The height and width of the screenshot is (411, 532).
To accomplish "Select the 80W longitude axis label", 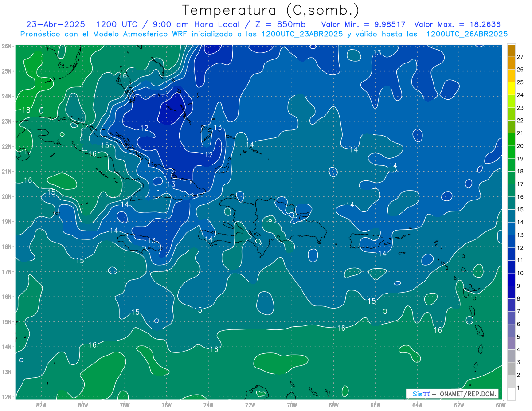I will [83, 405].
